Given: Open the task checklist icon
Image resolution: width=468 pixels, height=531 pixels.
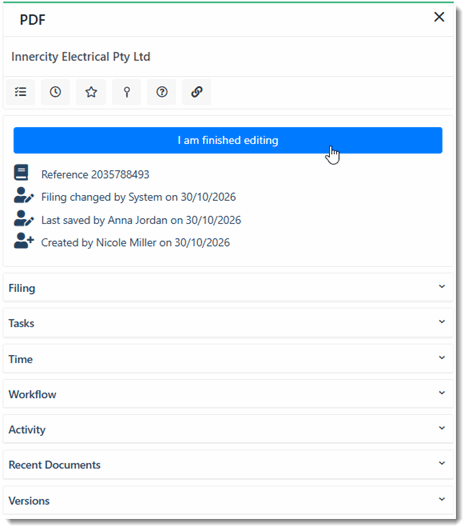Looking at the screenshot, I should 21,92.
